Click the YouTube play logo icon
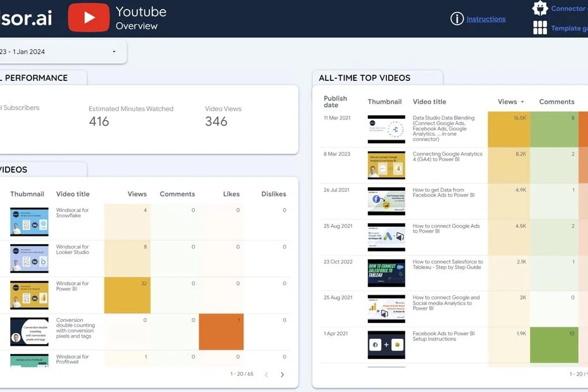Image resolution: width=588 pixels, height=392 pixels. coord(89,17)
